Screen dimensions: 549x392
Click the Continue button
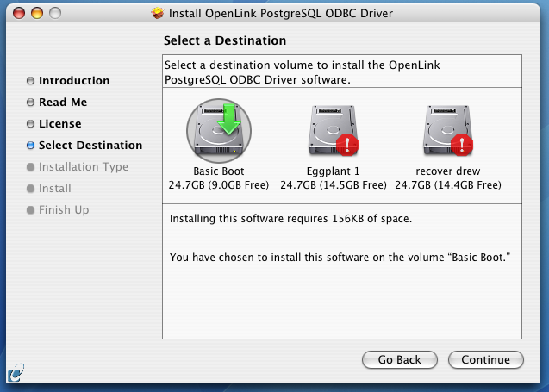[485, 360]
